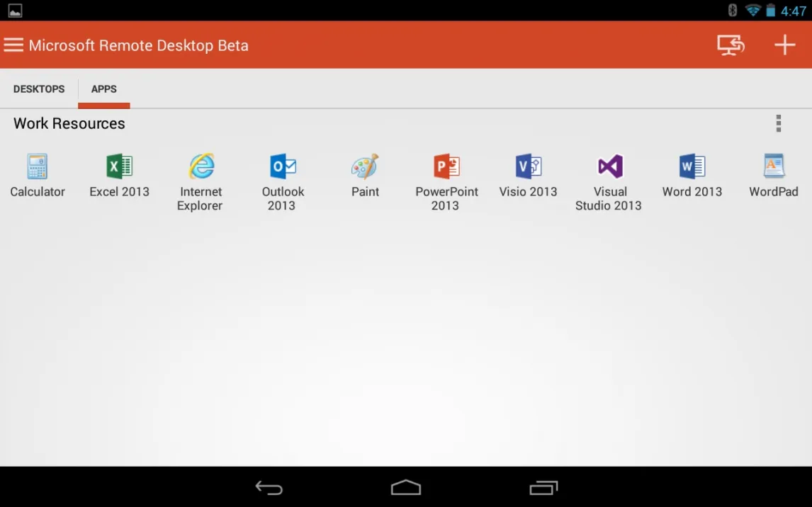Open the recent apps switcher
Viewport: 812px width, 507px height.
[x=543, y=488]
